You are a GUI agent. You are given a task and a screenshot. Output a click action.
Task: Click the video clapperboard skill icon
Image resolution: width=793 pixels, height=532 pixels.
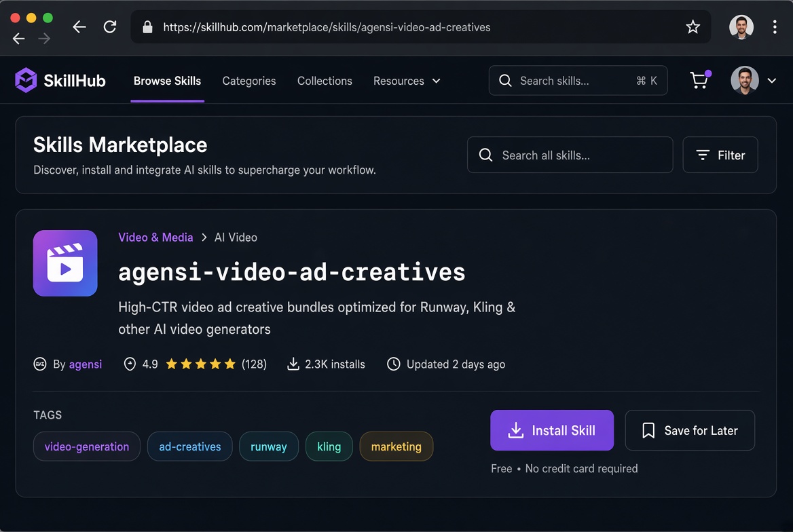click(65, 263)
